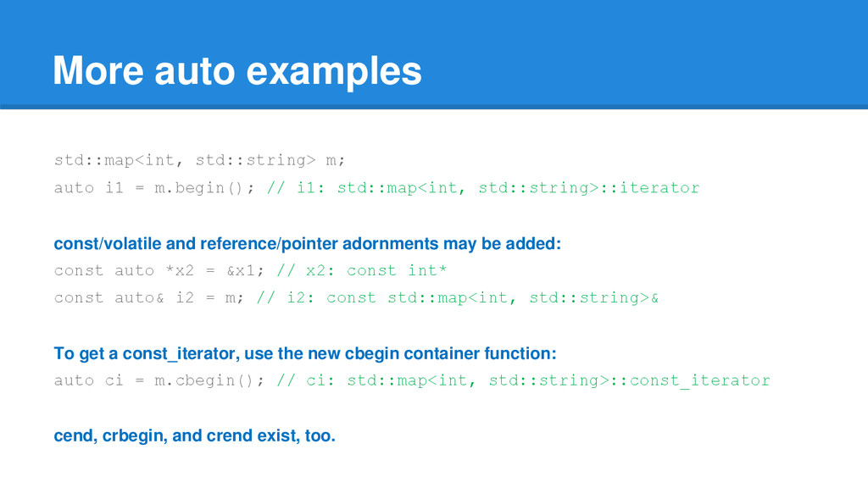Click the word "More" in the title

(96, 71)
